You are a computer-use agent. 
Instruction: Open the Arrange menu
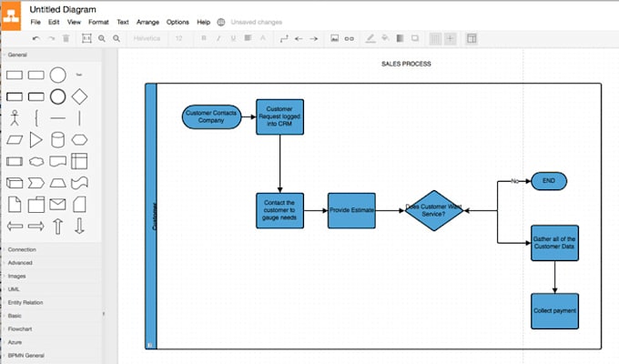(147, 22)
